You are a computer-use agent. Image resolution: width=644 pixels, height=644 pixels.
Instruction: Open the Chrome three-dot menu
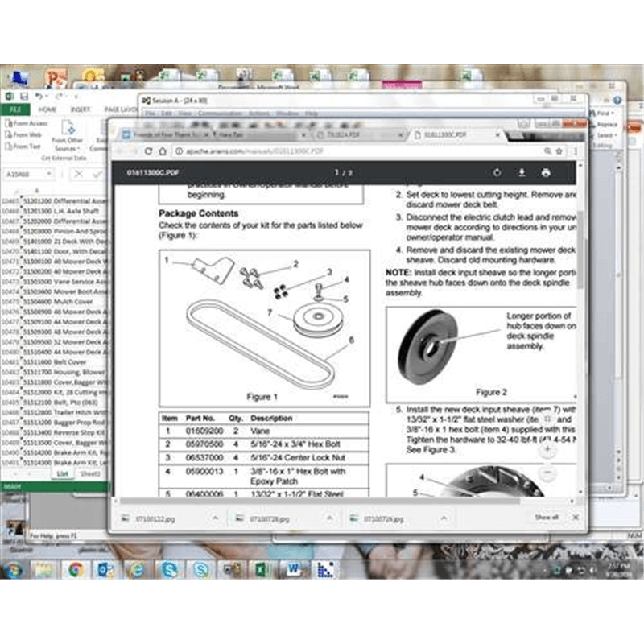(575, 151)
